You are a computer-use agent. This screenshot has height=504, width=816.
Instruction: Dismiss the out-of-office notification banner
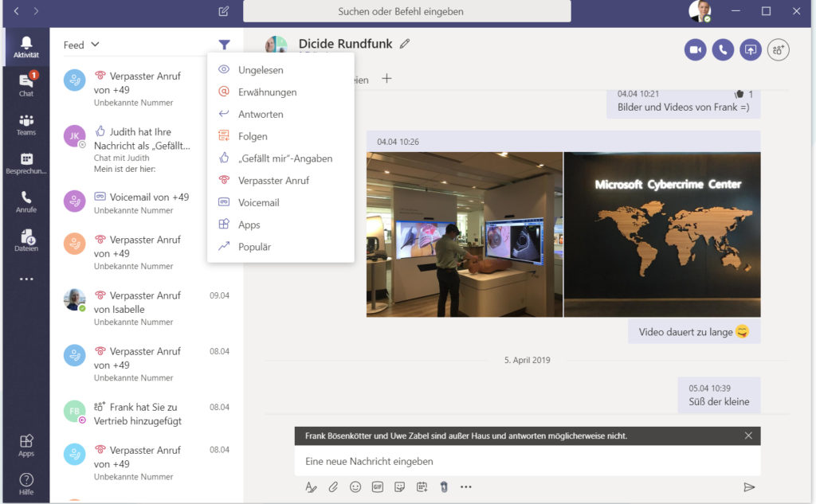point(748,436)
